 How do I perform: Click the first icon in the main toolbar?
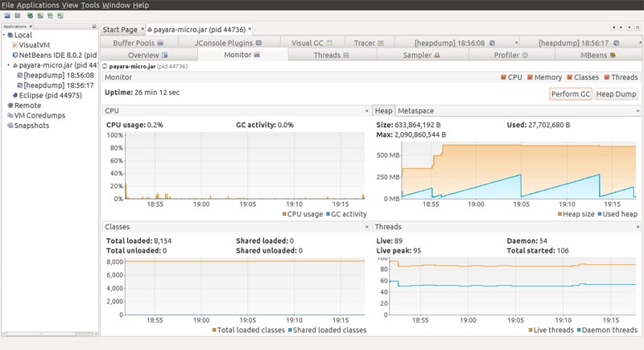pos(6,15)
